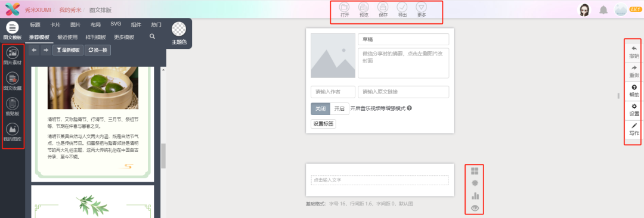Select the 清明节 dumpling template thumbnail
This screenshot has height=218, width=644.
[x=93, y=124]
